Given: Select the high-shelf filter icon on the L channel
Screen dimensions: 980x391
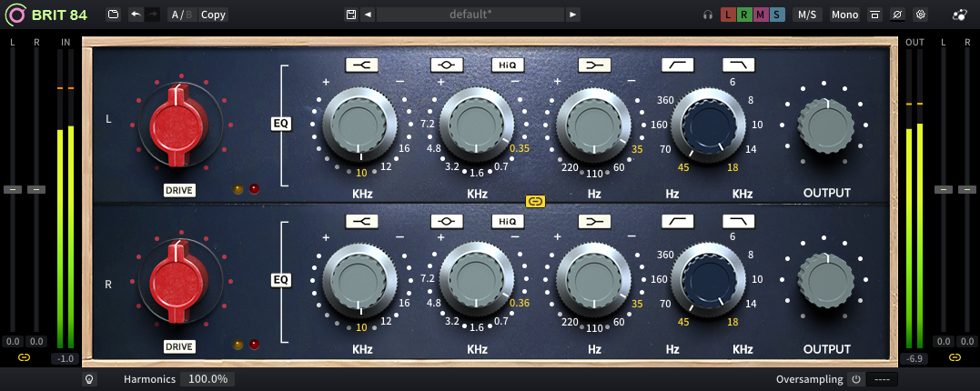Looking at the screenshot, I should tap(359, 65).
